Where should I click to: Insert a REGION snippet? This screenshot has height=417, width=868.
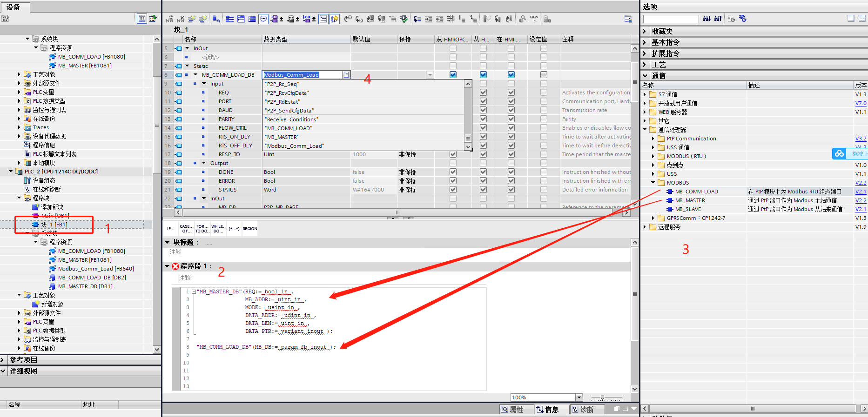coord(250,229)
